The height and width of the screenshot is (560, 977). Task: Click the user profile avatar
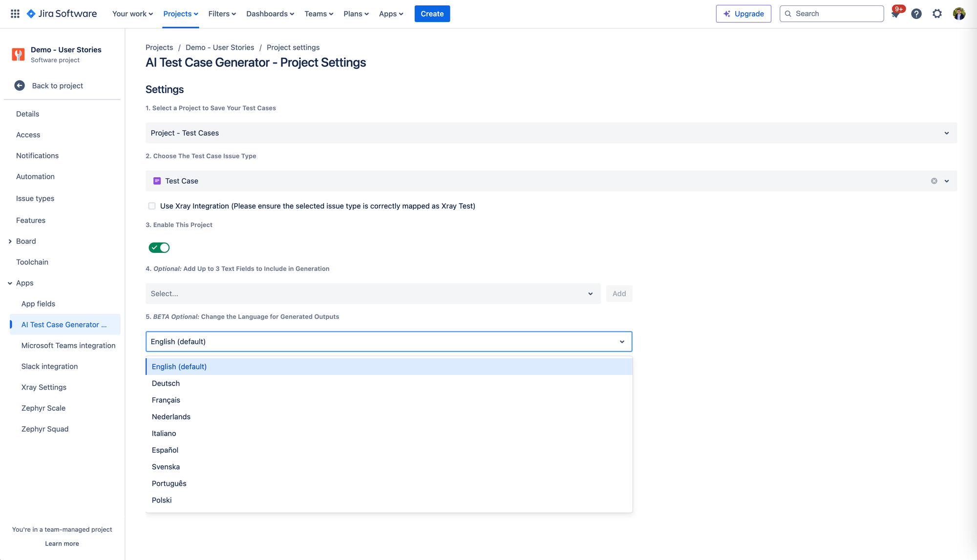click(959, 14)
